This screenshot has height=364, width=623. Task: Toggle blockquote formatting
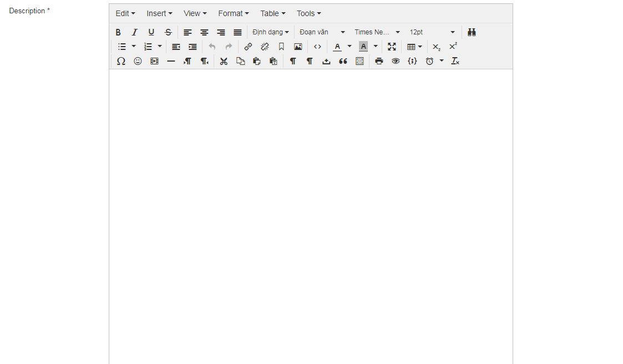(343, 61)
